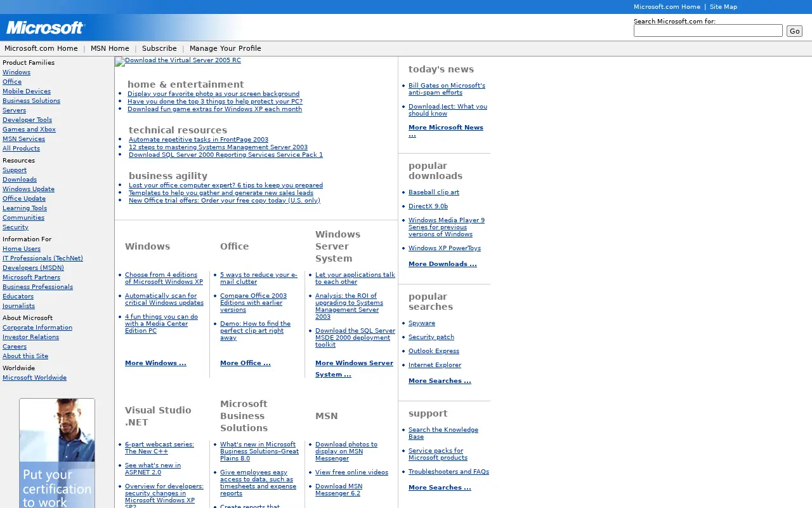Open Bill Gates anti-spam efforts news
This screenshot has height=508, width=812.
(x=447, y=89)
